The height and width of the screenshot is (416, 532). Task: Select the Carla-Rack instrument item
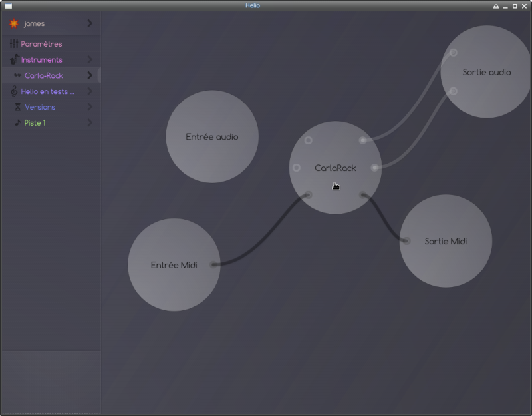[x=51, y=75]
